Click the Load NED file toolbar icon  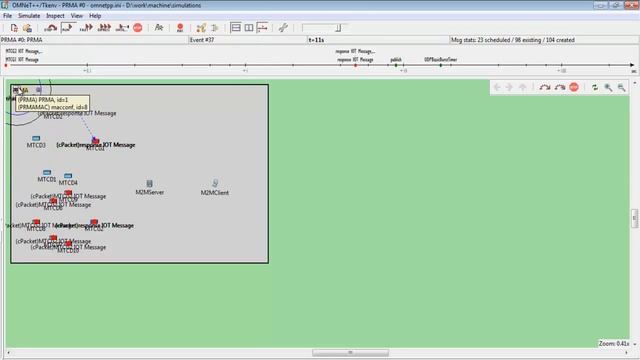(27, 28)
